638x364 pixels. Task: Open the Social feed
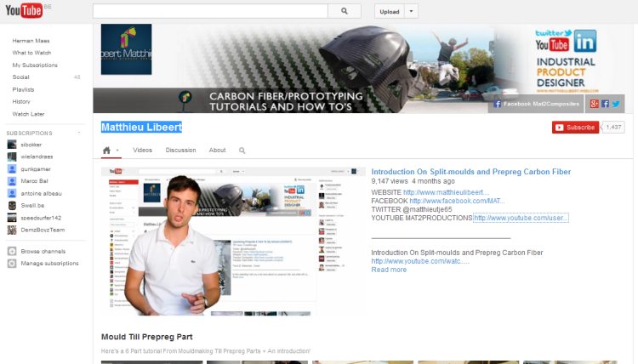tap(20, 77)
